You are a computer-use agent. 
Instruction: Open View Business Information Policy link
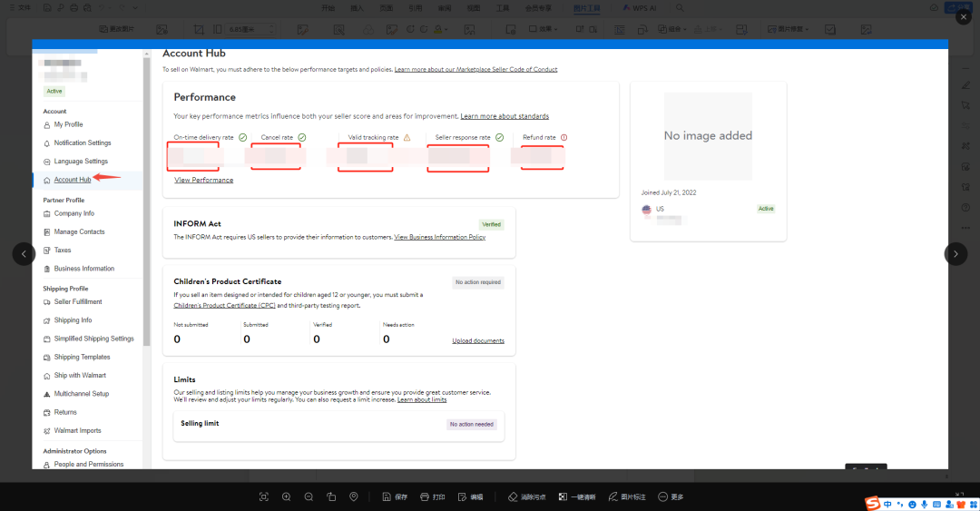(439, 237)
